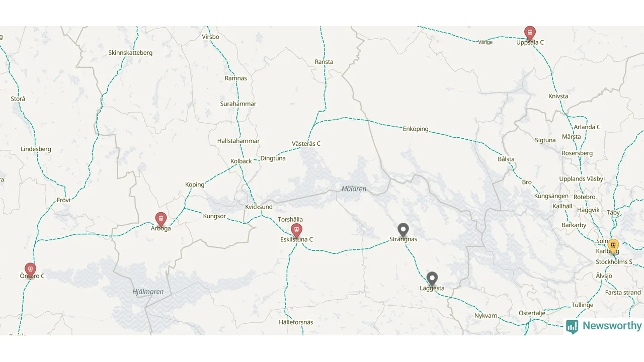Select the Bålsta station label
This screenshot has height=362, width=644.
pyautogui.click(x=506, y=159)
